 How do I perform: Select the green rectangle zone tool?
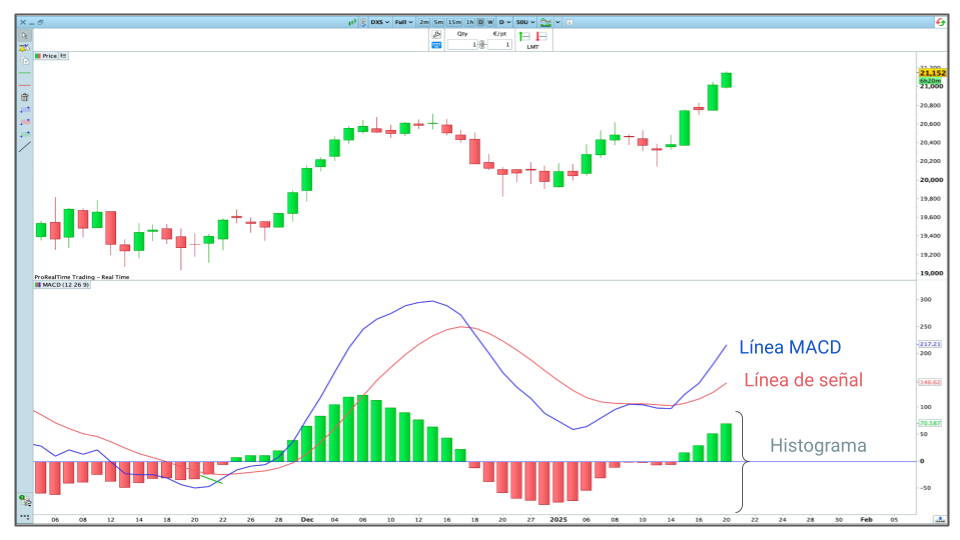pos(24,134)
